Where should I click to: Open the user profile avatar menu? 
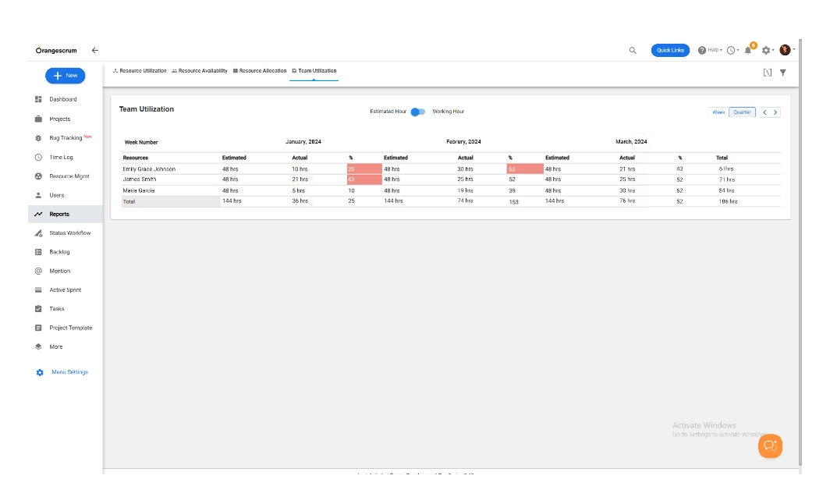pos(786,50)
